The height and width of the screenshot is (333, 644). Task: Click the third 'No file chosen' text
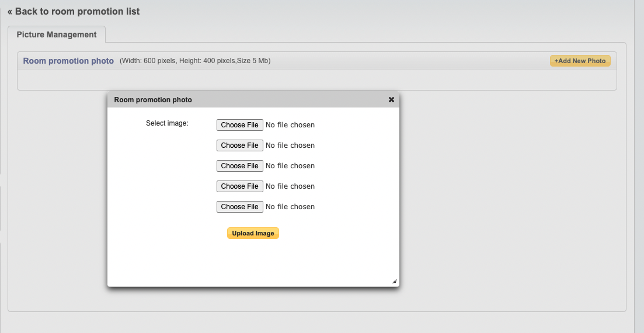coord(290,166)
